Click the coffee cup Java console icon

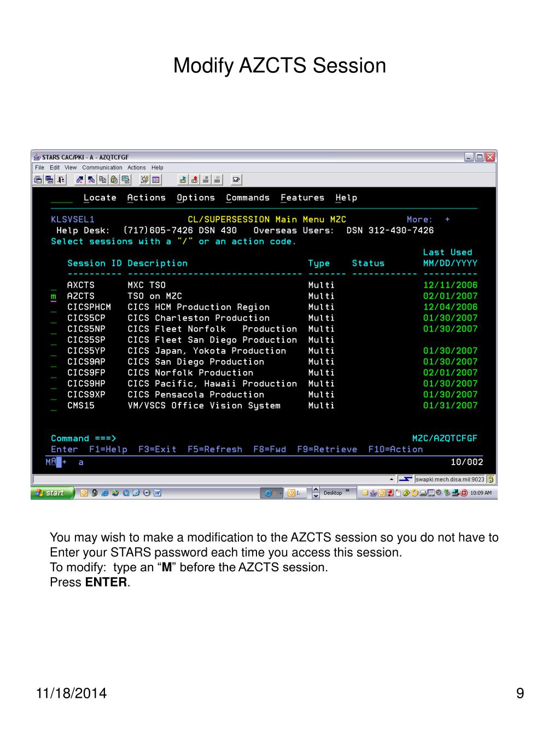[x=236, y=179]
